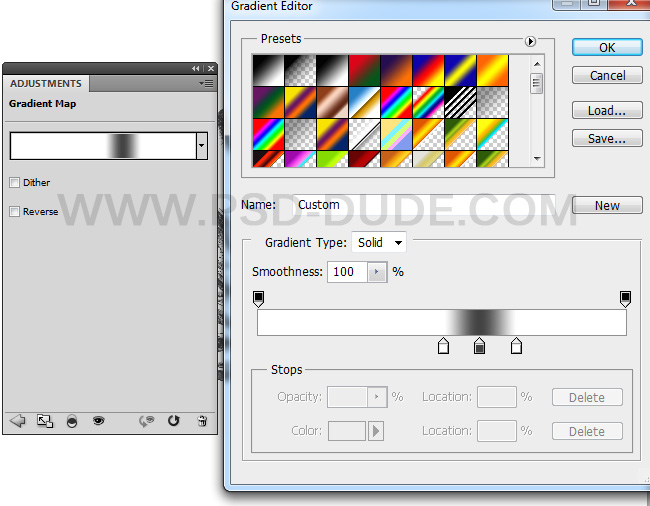Close the Adjustments panel

coord(211,68)
